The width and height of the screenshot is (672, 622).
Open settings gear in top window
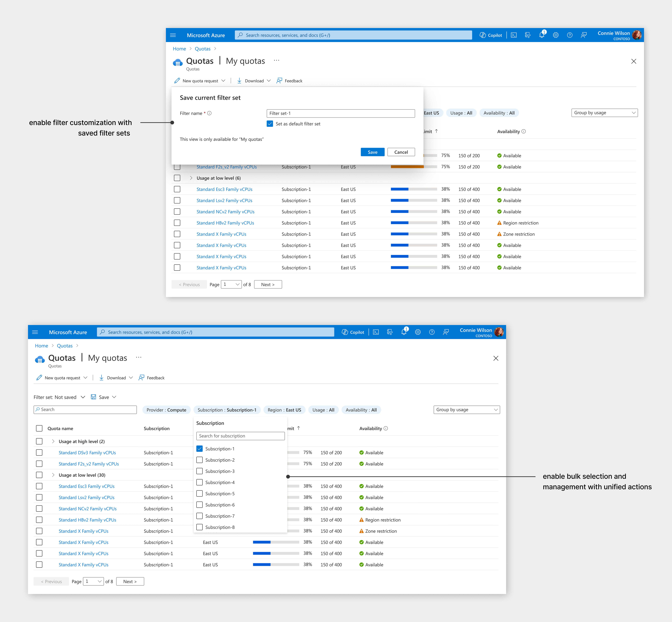point(556,35)
